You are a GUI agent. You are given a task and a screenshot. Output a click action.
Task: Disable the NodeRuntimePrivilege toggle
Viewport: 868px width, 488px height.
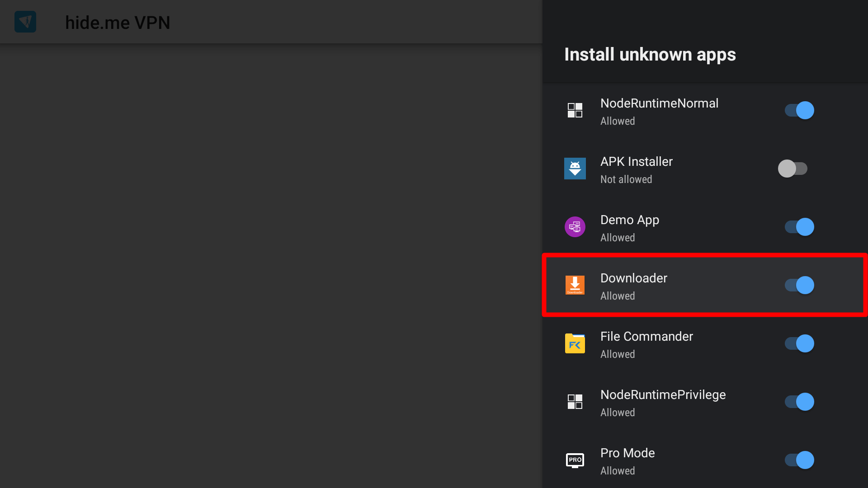(x=799, y=402)
